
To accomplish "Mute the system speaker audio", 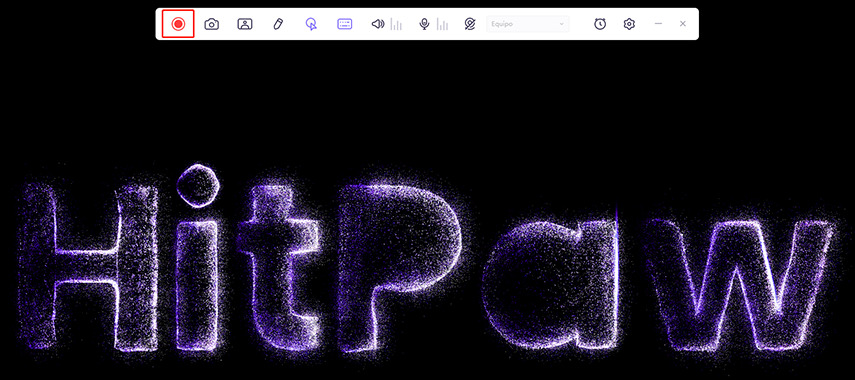I will coord(378,24).
